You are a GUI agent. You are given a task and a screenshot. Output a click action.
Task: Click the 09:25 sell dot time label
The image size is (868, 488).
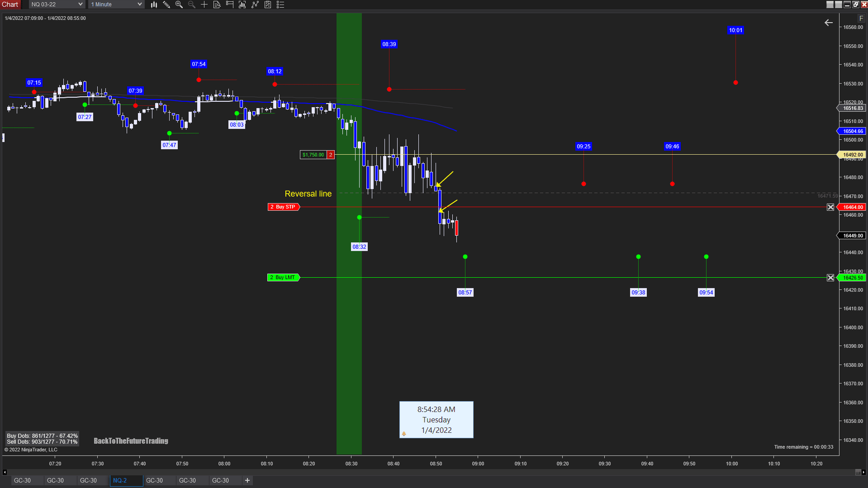pyautogui.click(x=583, y=147)
